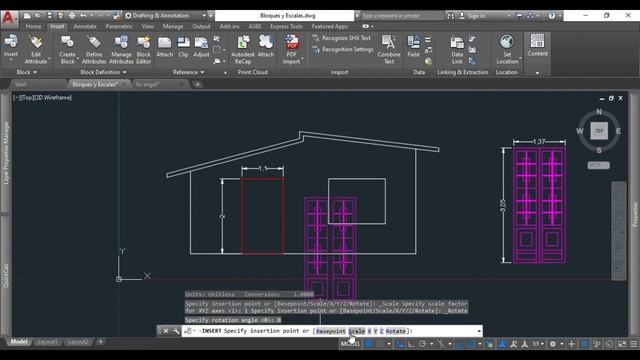The height and width of the screenshot is (360, 640).
Task: Open the Express Tools ribbon tab
Action: point(286,27)
